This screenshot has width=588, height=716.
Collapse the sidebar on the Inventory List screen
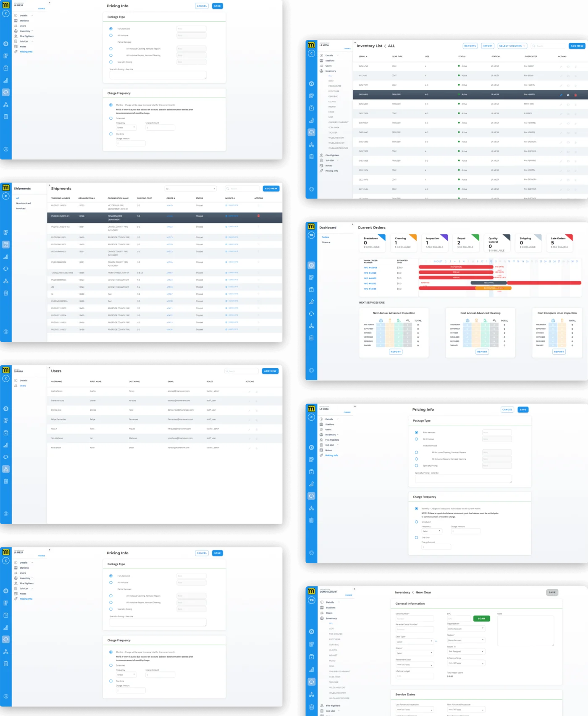click(x=355, y=42)
